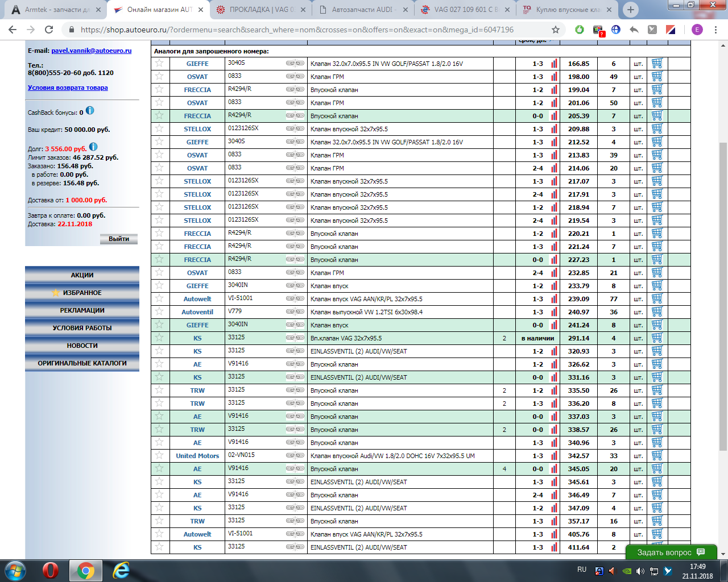Mark the 166.85 GIEFFE row as favorite
This screenshot has width=728, height=582.
pyautogui.click(x=159, y=64)
